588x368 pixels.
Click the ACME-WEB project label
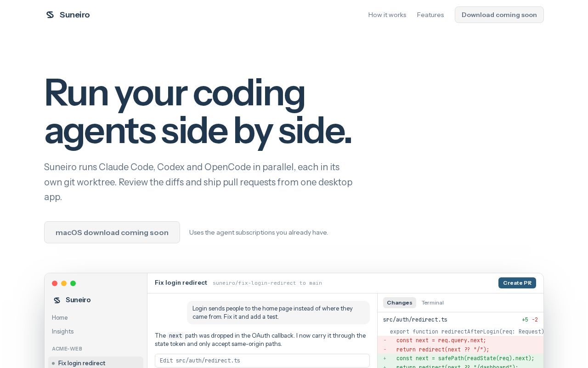point(67,349)
